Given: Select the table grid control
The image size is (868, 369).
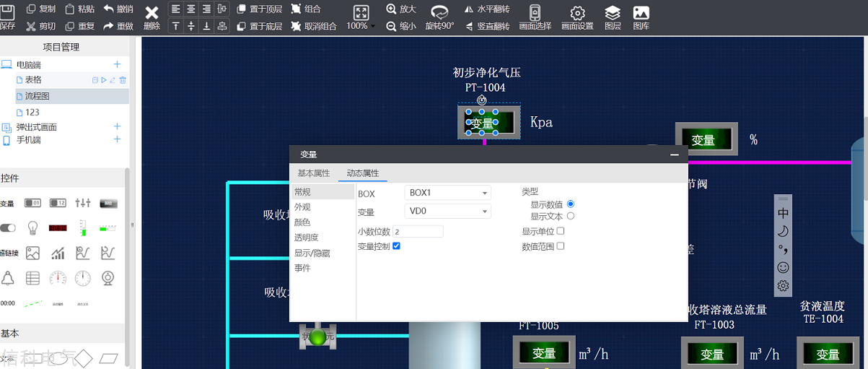Looking at the screenshot, I should 32,278.
